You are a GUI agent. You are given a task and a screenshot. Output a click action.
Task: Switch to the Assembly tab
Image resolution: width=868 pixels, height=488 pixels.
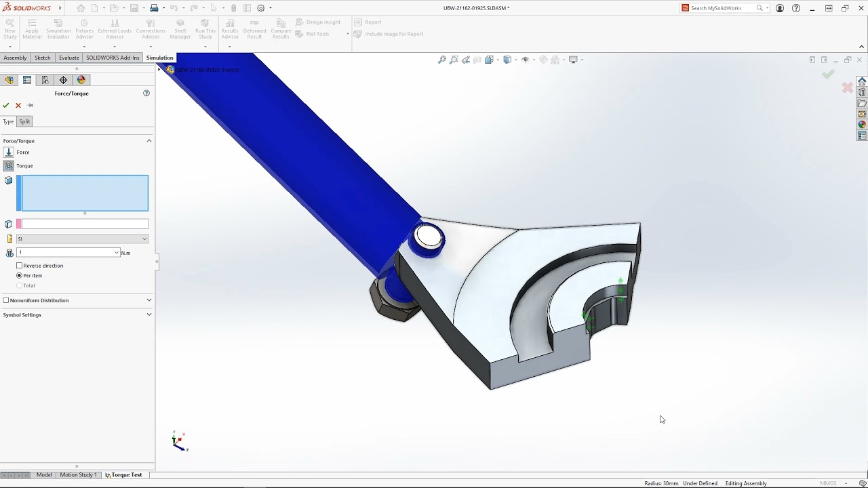point(15,58)
